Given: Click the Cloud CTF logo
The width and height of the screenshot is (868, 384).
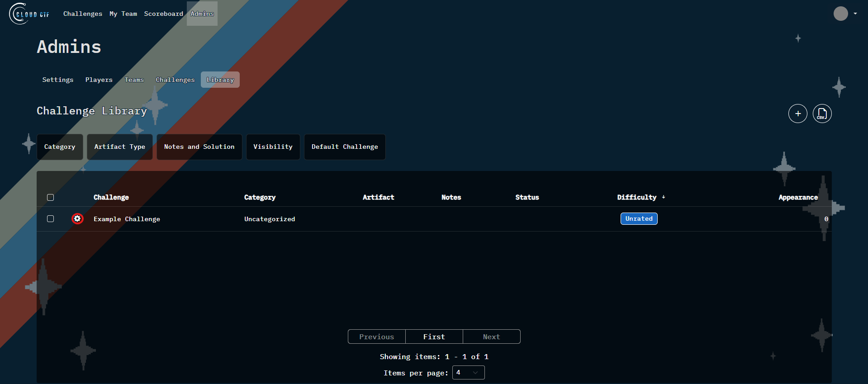Looking at the screenshot, I should (x=29, y=14).
